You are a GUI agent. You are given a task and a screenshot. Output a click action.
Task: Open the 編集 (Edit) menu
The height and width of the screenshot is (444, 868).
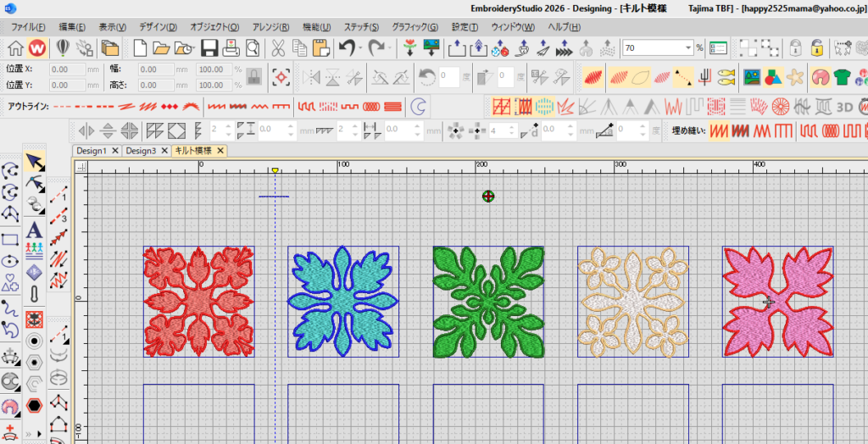[72, 26]
